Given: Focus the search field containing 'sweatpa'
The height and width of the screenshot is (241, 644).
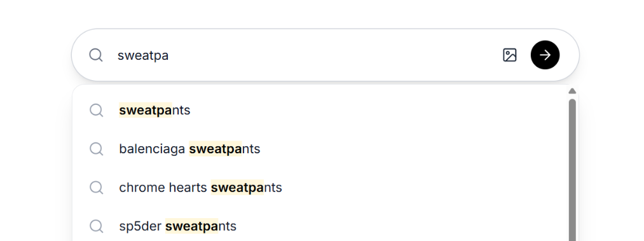Looking at the screenshot, I should point(304,55).
